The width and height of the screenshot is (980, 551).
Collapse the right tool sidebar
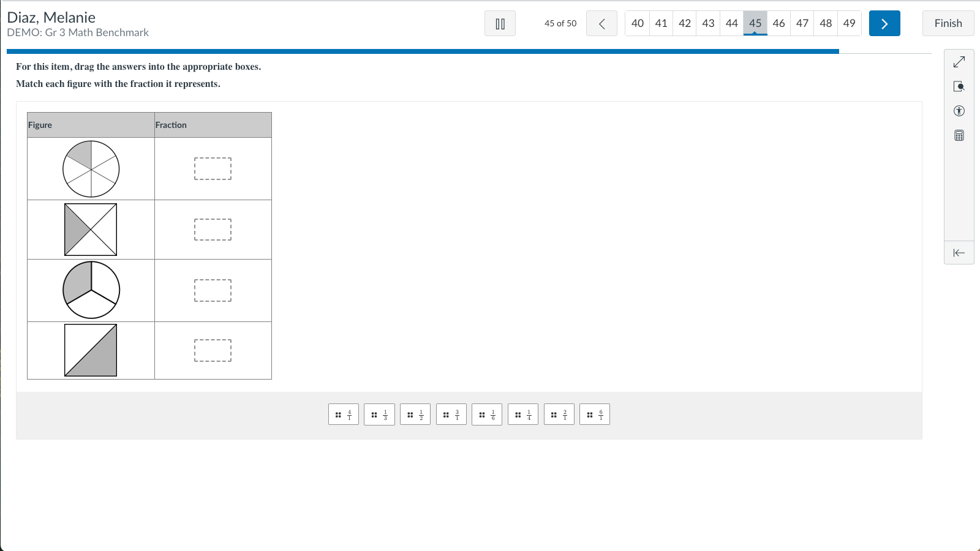click(959, 253)
